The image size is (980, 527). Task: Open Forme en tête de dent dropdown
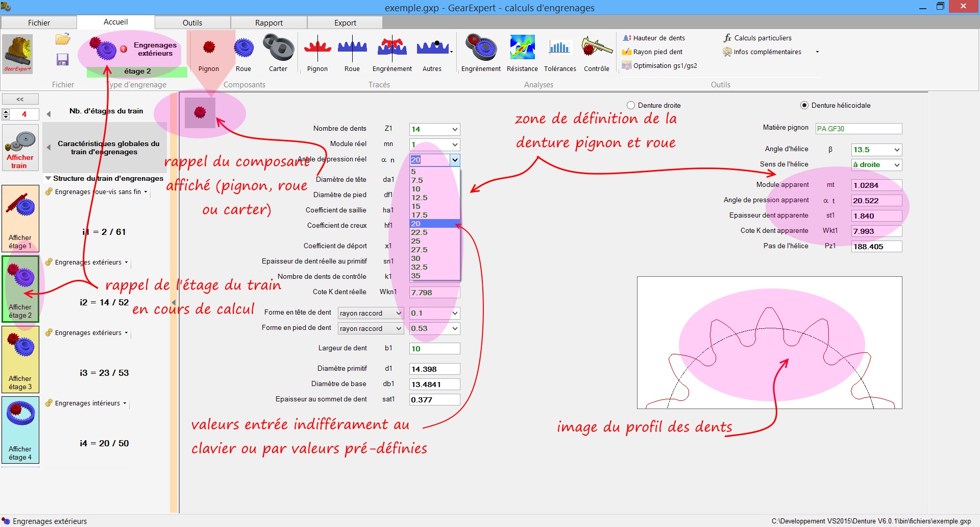[x=371, y=313]
